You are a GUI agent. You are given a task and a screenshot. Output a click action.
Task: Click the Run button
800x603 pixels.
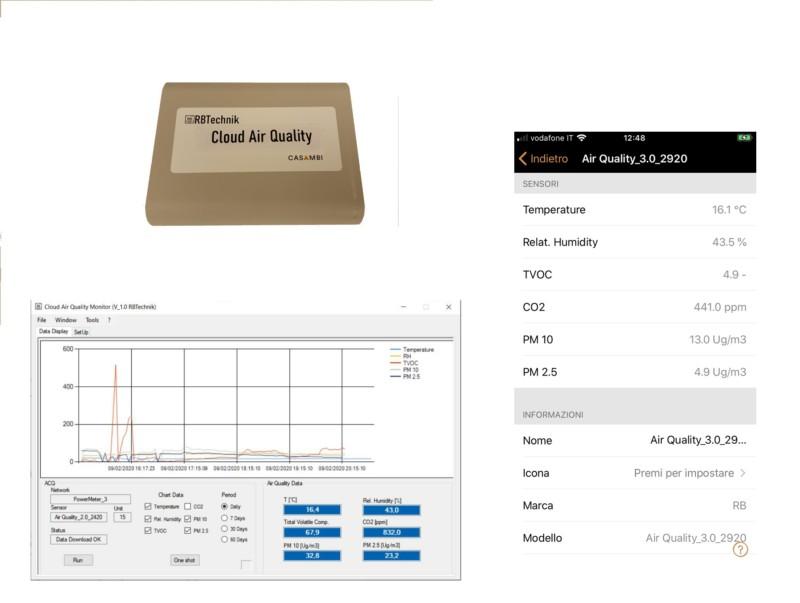pyautogui.click(x=78, y=560)
